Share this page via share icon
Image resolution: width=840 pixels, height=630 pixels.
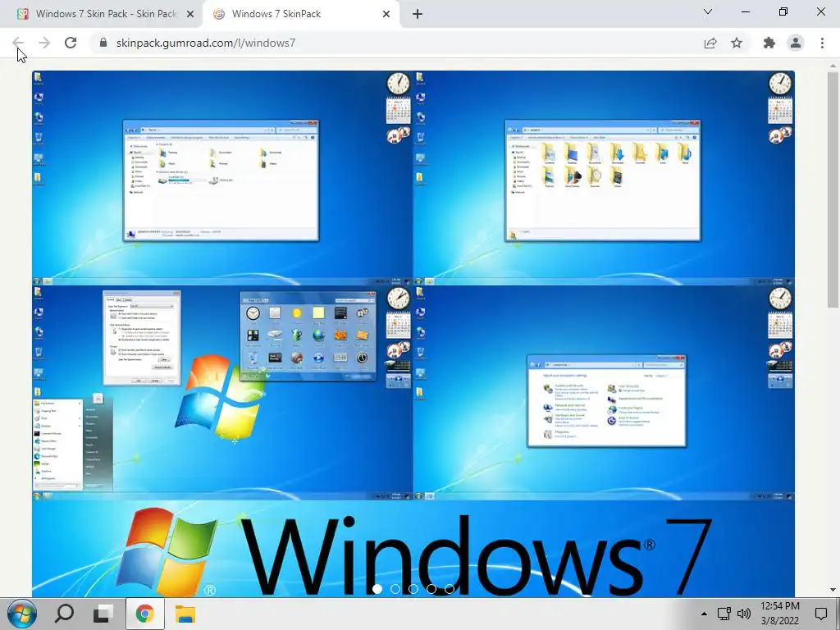pos(710,43)
